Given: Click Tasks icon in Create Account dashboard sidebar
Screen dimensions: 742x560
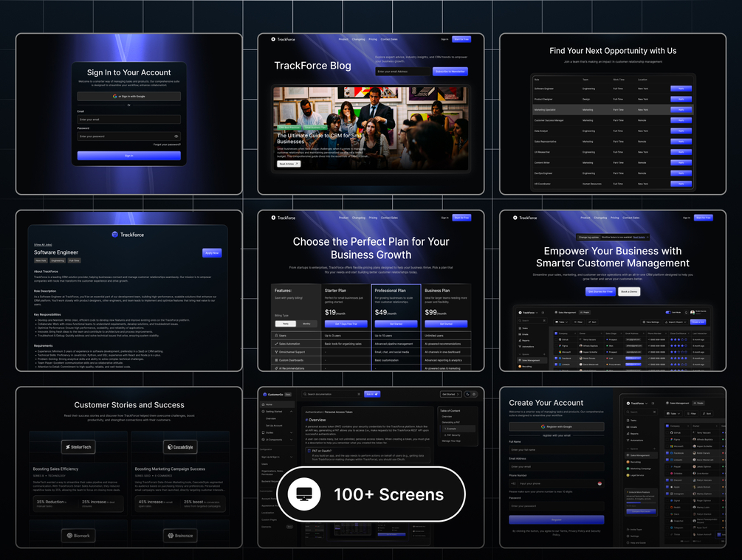Looking at the screenshot, I should pyautogui.click(x=628, y=420).
